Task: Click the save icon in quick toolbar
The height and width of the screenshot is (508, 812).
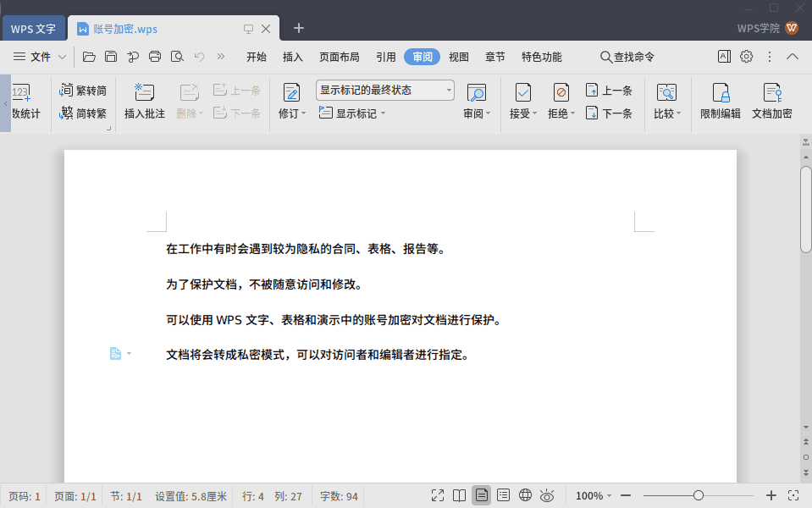Action: click(111, 57)
